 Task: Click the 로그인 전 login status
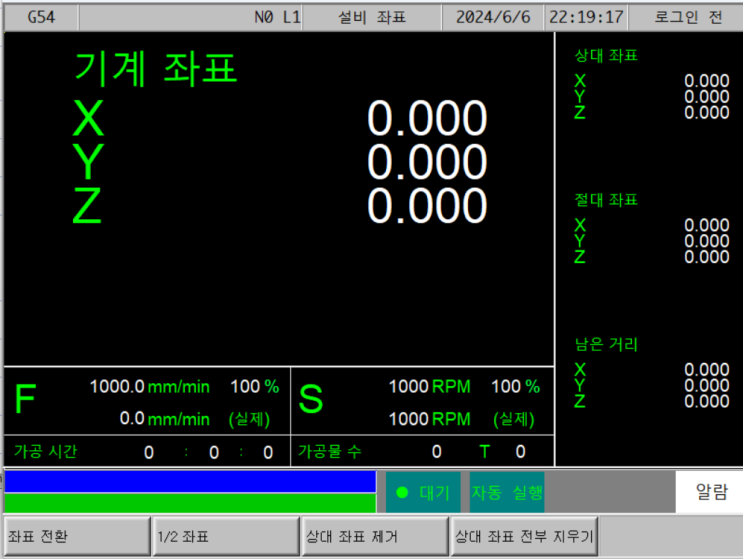688,18
